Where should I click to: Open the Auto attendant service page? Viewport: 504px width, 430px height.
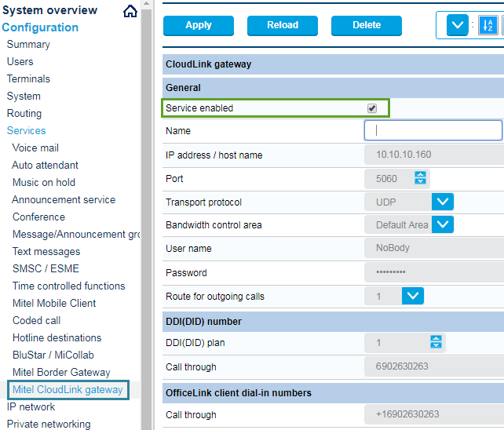coord(46,165)
